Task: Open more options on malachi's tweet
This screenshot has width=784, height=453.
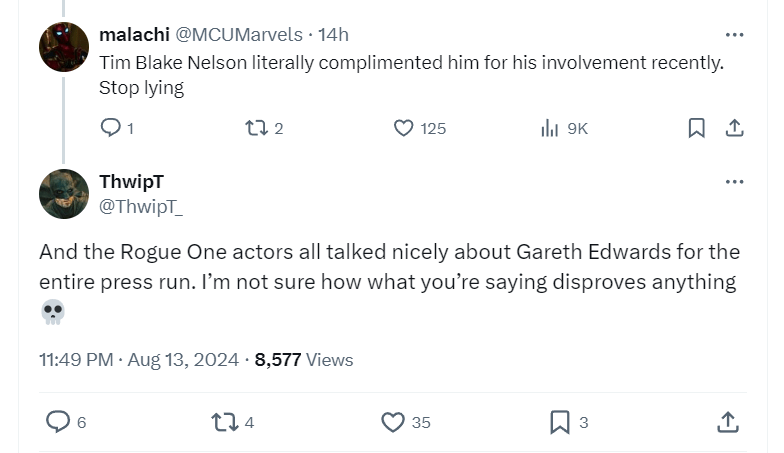Action: [734, 34]
